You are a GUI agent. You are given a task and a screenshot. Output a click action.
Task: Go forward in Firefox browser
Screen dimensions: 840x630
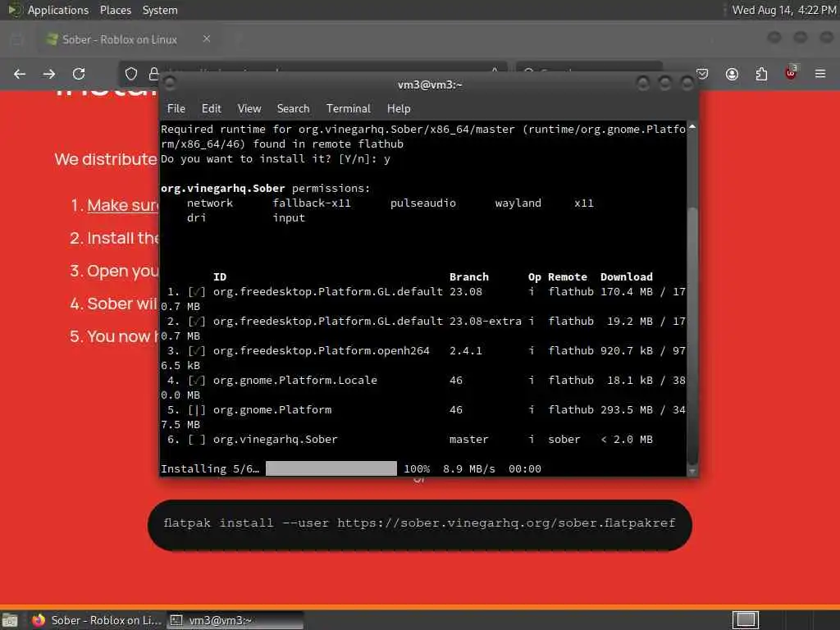pyautogui.click(x=48, y=74)
